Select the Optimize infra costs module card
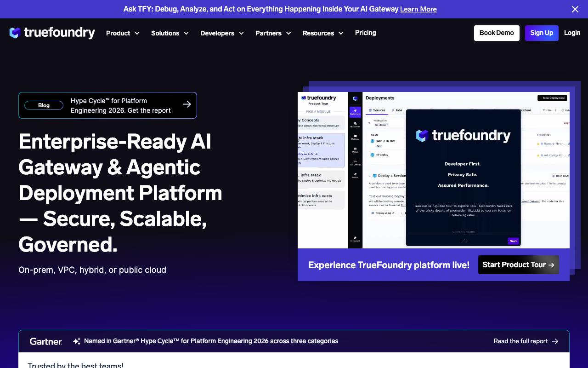 coord(321,200)
